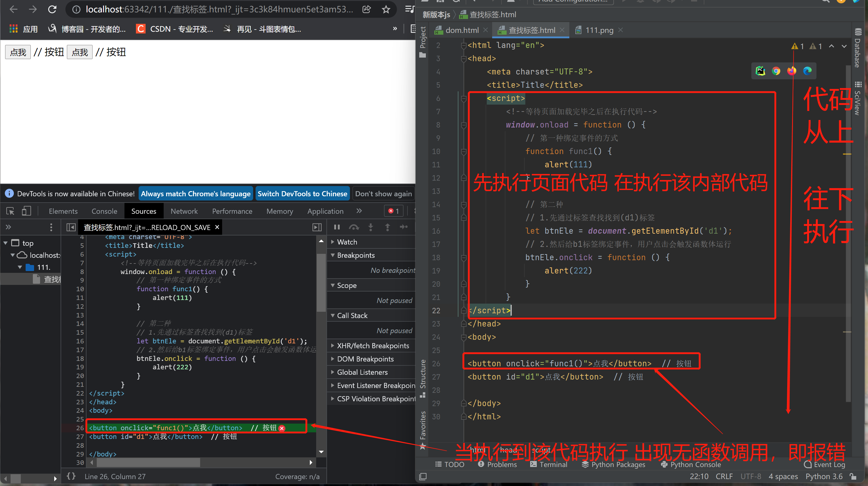Screen dimensions: 868x486
Task: Switch to the Memory tab
Action: point(280,211)
